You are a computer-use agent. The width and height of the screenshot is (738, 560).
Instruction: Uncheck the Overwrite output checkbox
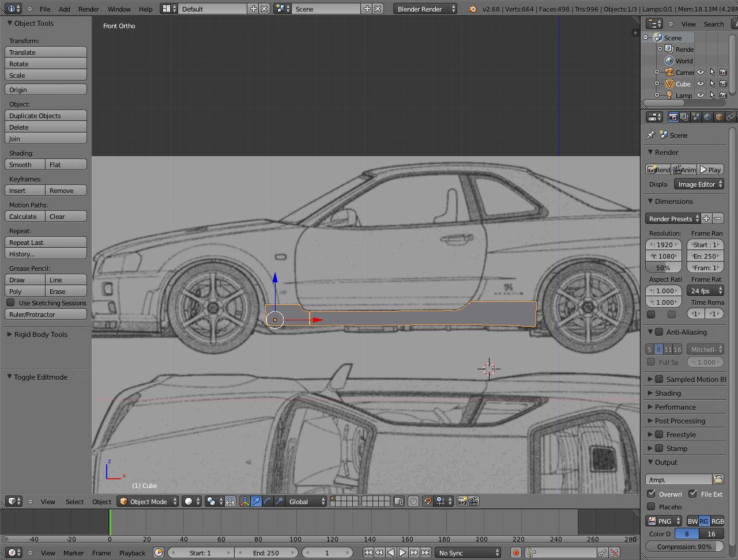652,494
